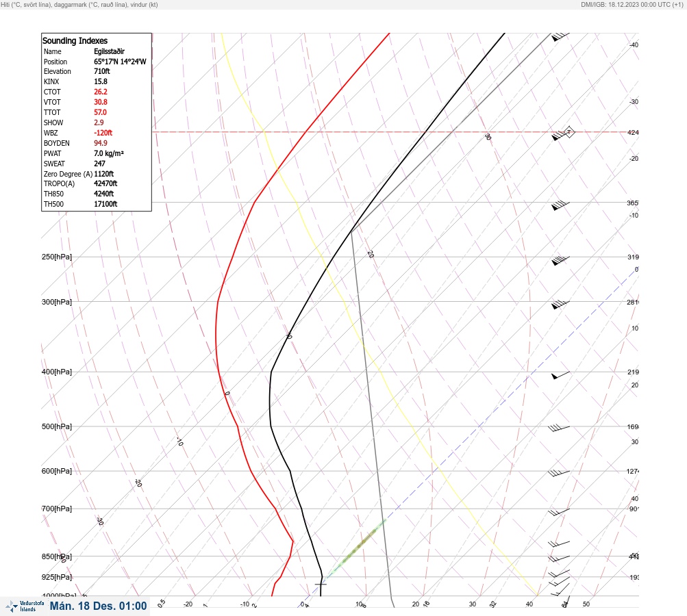Click the '300[hPa]' pressure label
Screen dimensions: 687x616
(x=57, y=302)
